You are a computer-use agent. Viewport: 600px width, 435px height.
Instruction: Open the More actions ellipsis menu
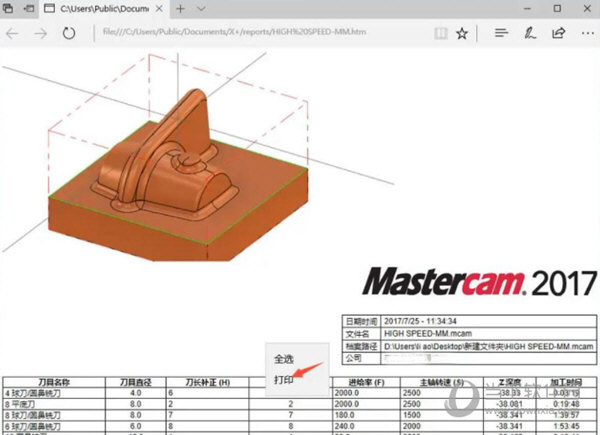pyautogui.click(x=588, y=33)
